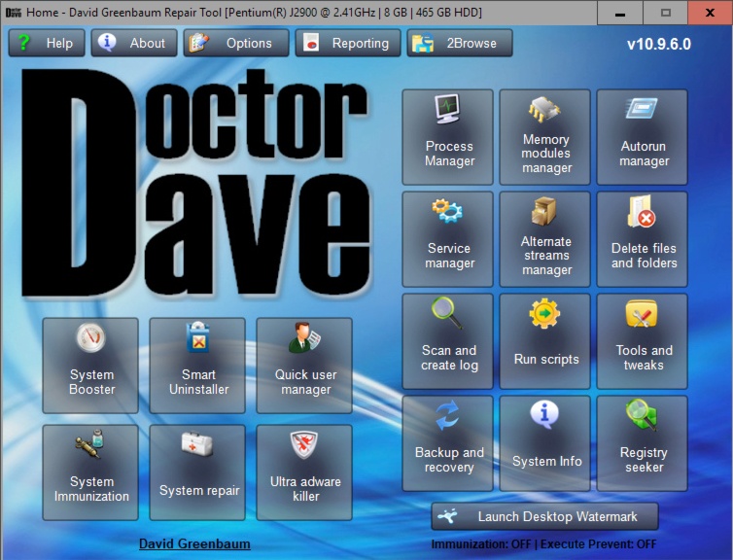Open the Reporting toolbar button
The height and width of the screenshot is (560, 733).
pos(347,43)
